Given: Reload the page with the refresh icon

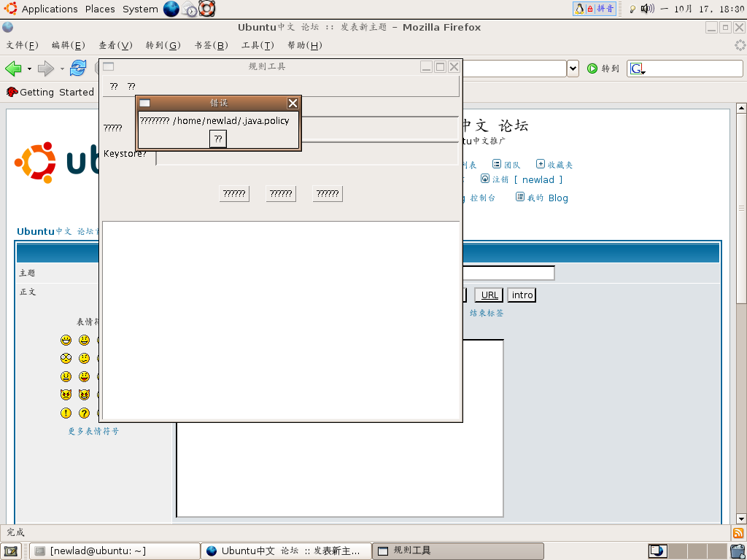Looking at the screenshot, I should [78, 69].
